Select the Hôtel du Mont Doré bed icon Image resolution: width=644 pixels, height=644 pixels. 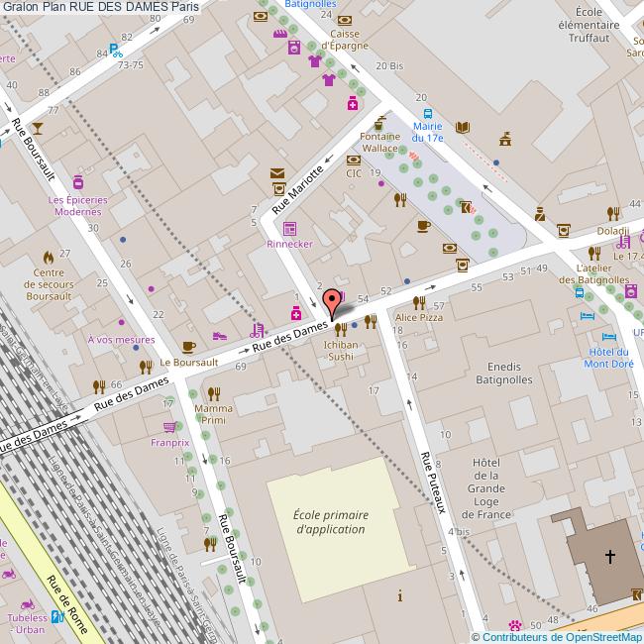587,315
